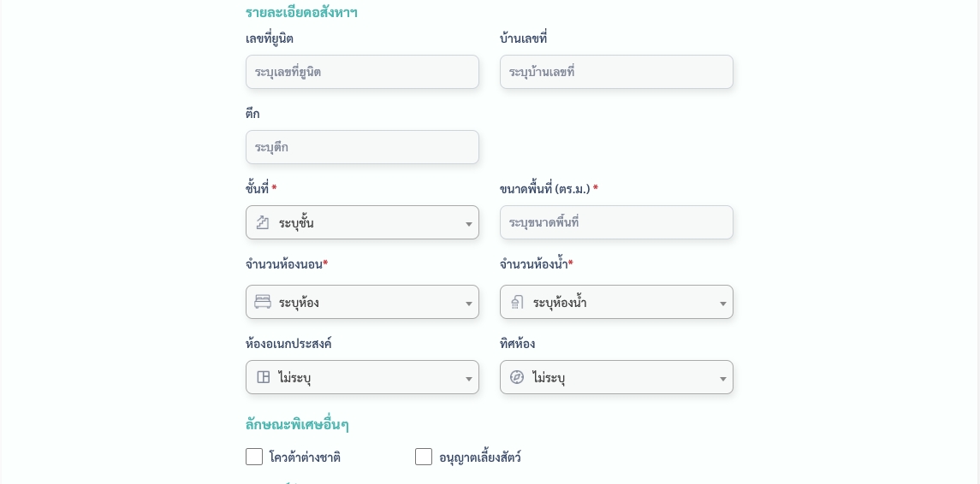Expand the ห้องอเนกประสงค์ dropdown arrow

click(468, 379)
